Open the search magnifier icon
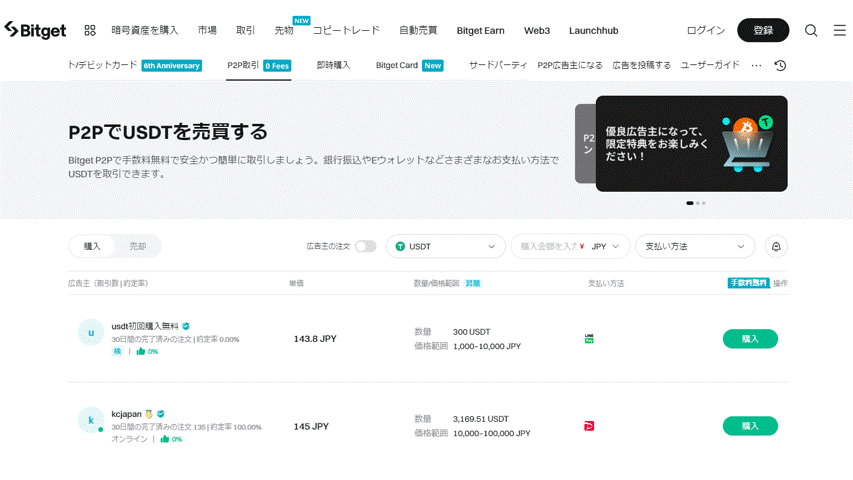The height and width of the screenshot is (480, 853). click(811, 30)
